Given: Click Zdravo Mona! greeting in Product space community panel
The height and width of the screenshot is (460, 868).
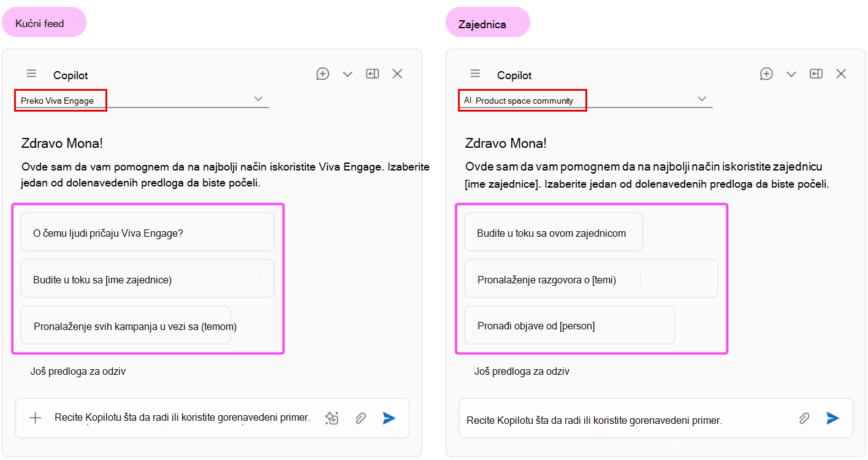Looking at the screenshot, I should pos(506,144).
